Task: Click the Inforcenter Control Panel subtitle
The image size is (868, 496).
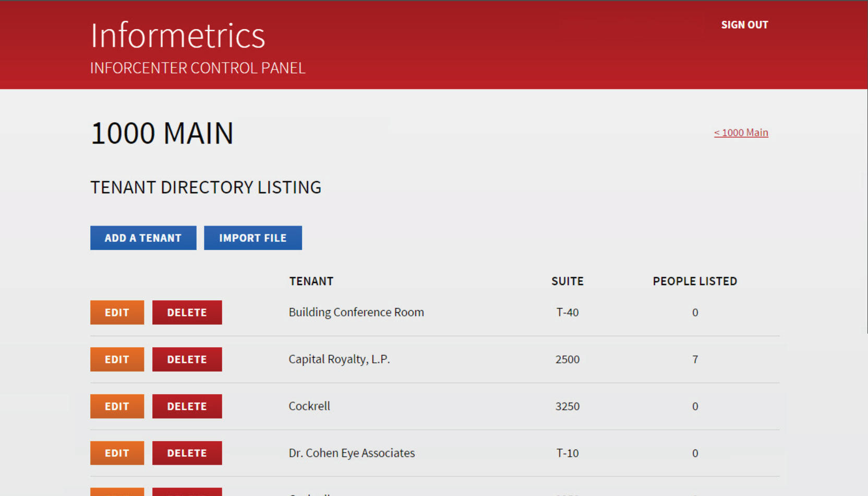Action: point(198,68)
